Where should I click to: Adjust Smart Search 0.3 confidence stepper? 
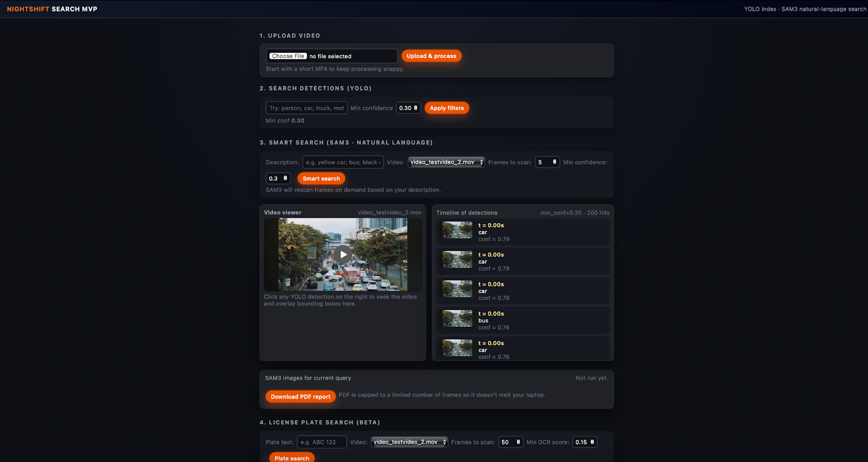pyautogui.click(x=285, y=179)
